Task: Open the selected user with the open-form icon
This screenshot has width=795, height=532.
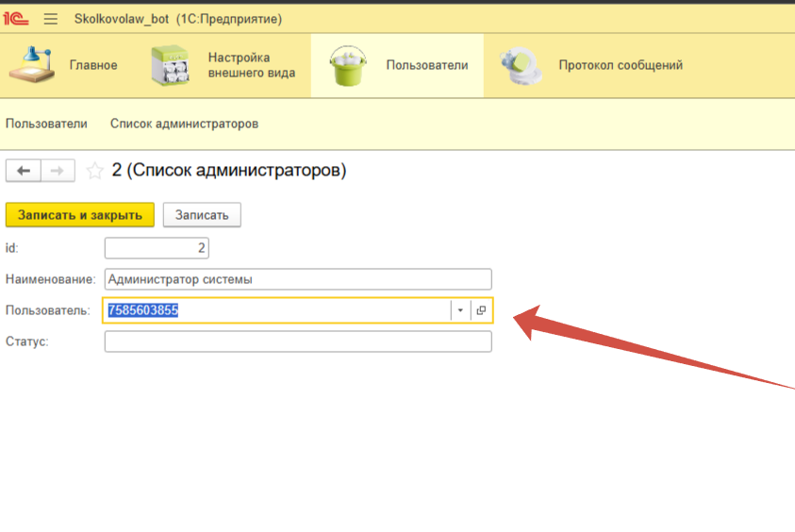Action: click(481, 310)
